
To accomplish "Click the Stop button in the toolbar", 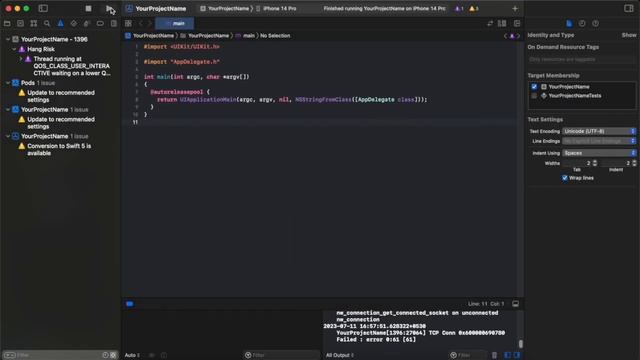I will (x=88, y=8).
